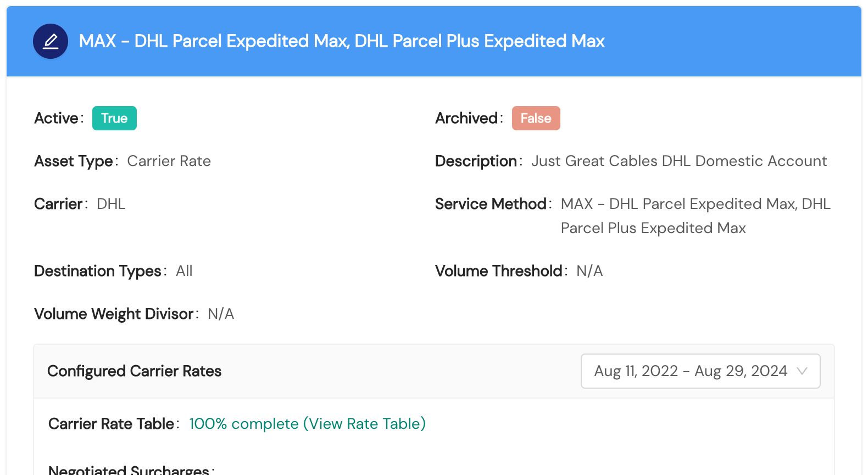868x475 pixels.
Task: Select the Service Method value text
Action: (695, 216)
